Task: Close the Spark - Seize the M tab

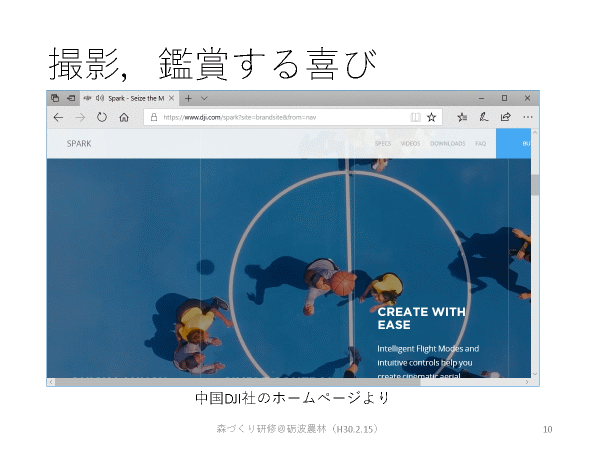Action: click(171, 98)
